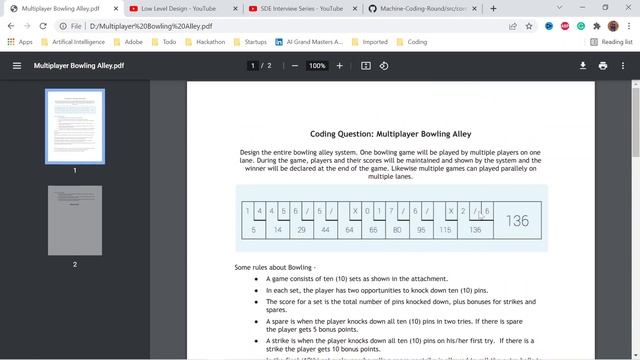Select page 2 thumbnail in sidebar

pyautogui.click(x=75, y=220)
